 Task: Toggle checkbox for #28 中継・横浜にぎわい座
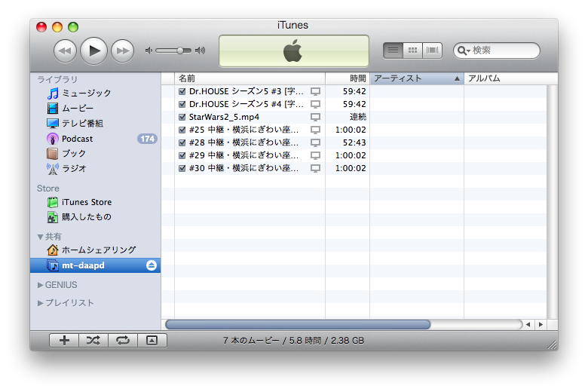click(x=182, y=143)
